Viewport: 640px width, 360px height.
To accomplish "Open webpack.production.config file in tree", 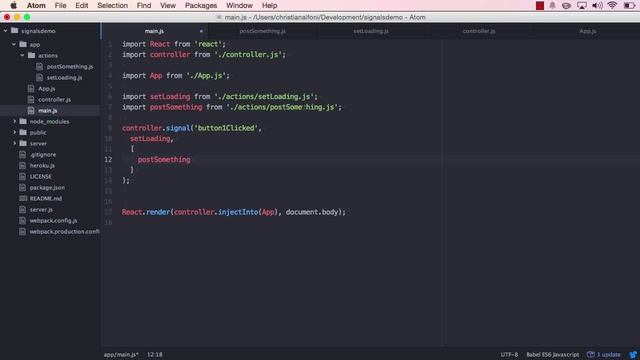I will [64, 231].
